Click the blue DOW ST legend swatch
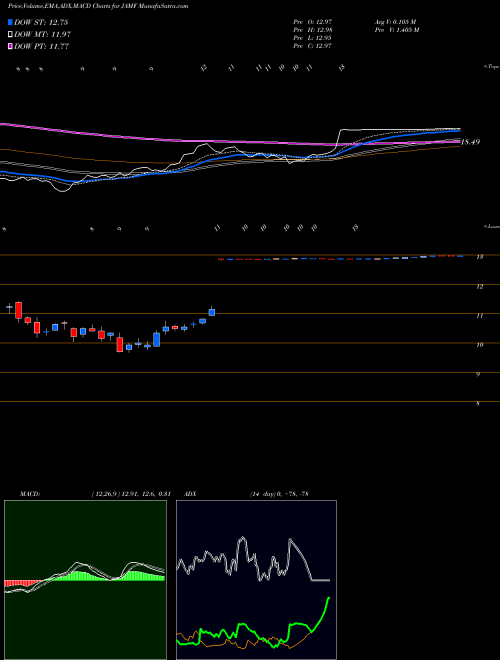This screenshot has height=660, width=500. (x=10, y=22)
